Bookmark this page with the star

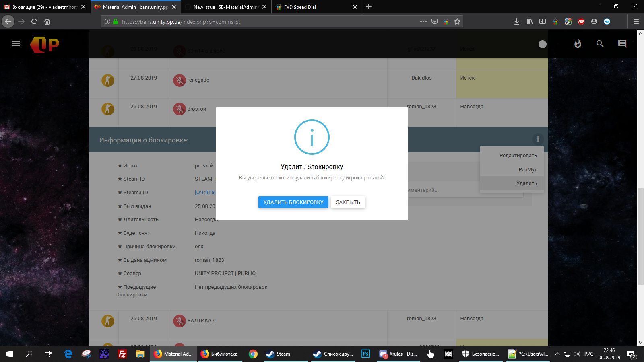click(457, 21)
